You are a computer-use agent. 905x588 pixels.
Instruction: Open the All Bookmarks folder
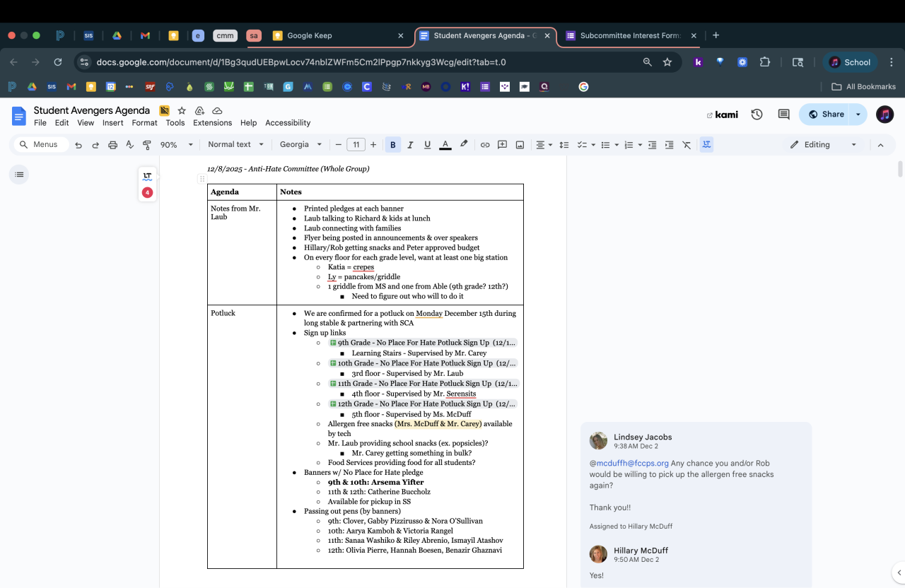point(863,87)
